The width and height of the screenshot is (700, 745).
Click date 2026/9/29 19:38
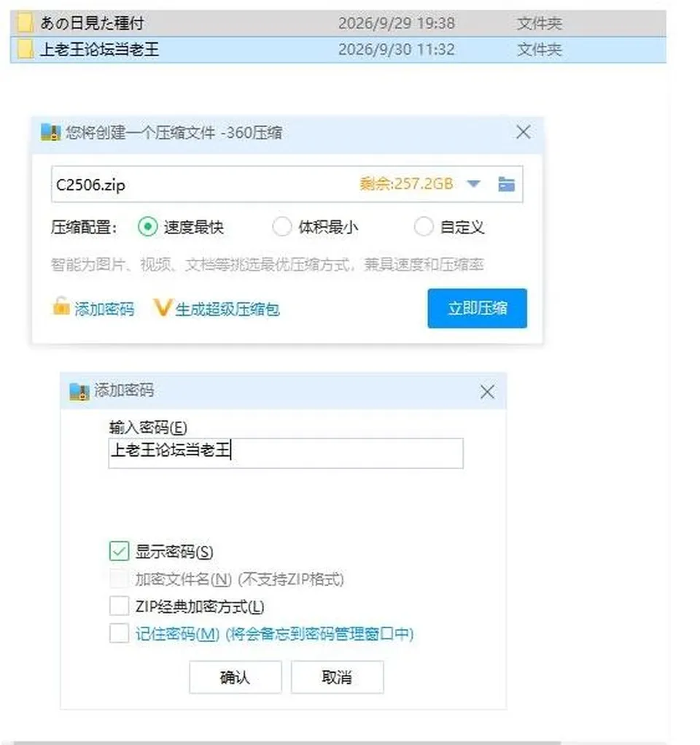[x=397, y=23]
